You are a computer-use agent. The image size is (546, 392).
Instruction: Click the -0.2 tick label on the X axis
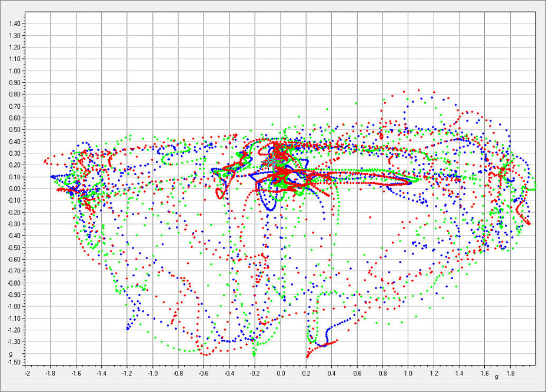pyautogui.click(x=255, y=373)
